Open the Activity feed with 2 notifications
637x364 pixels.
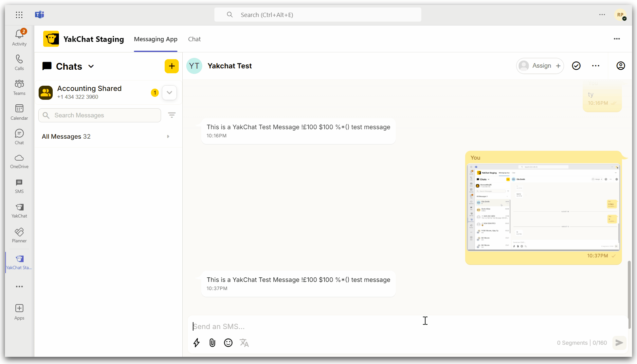[x=19, y=38]
